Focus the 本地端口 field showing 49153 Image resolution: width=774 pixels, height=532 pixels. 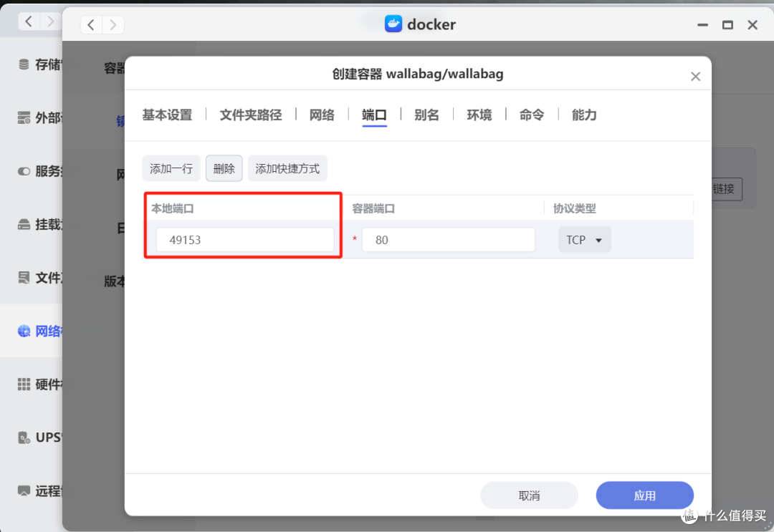point(245,240)
